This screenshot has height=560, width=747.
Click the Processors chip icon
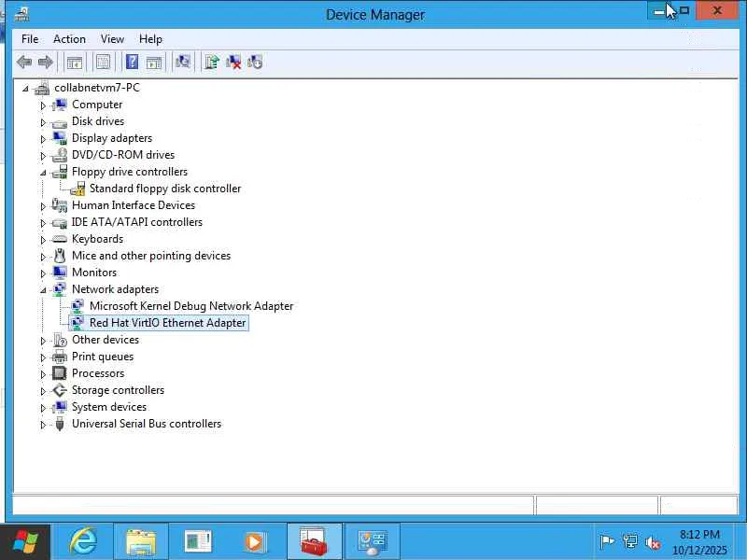(x=60, y=373)
